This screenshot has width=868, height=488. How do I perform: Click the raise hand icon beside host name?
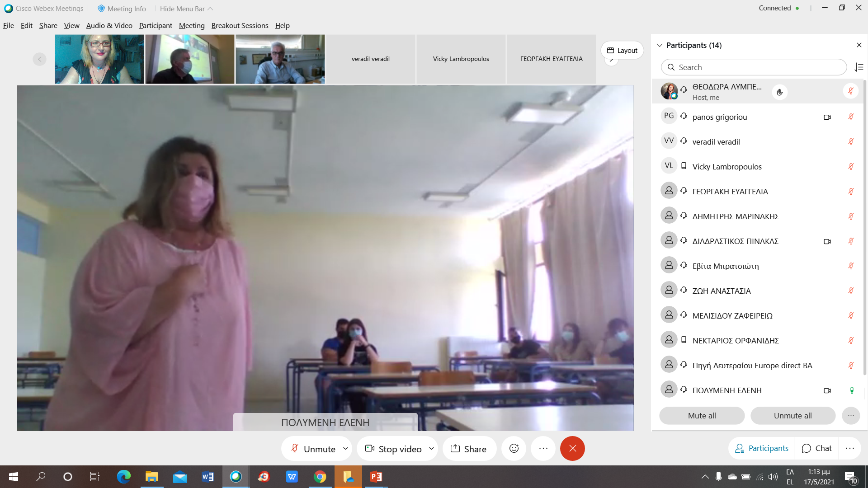coord(779,92)
